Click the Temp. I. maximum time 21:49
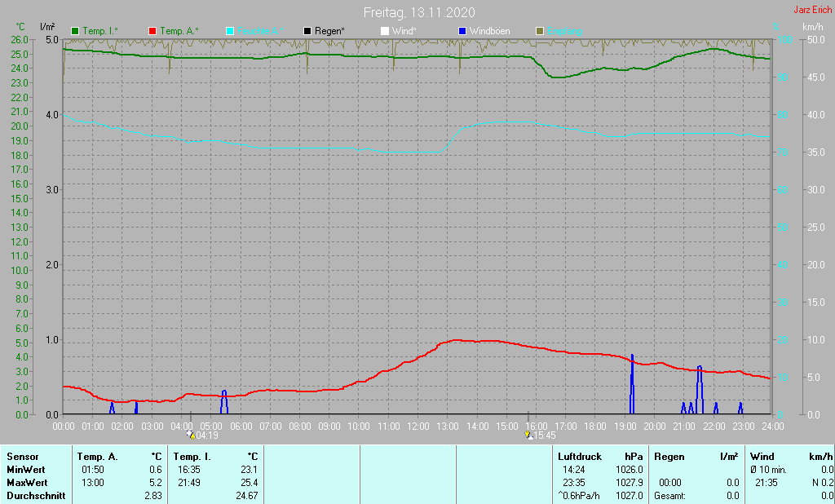The width and height of the screenshot is (835, 504). [x=189, y=483]
